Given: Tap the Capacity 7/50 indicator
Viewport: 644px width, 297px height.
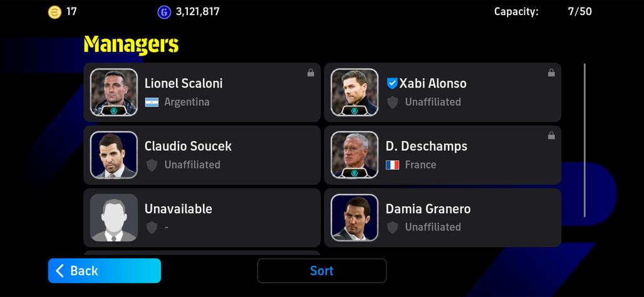Looking at the screenshot, I should coord(543,11).
